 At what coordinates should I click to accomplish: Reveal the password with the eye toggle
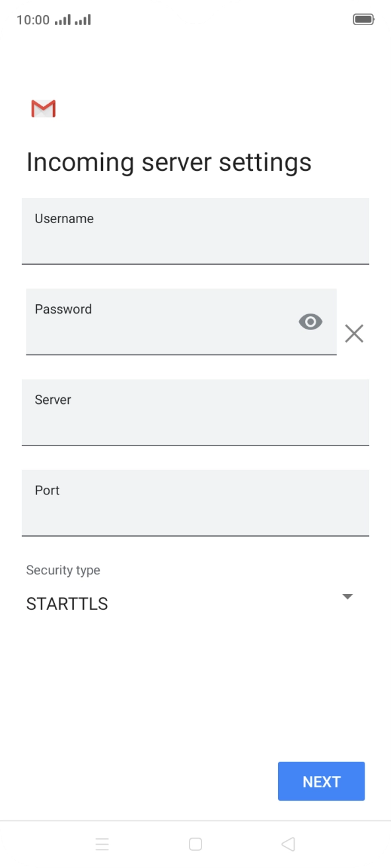(310, 321)
